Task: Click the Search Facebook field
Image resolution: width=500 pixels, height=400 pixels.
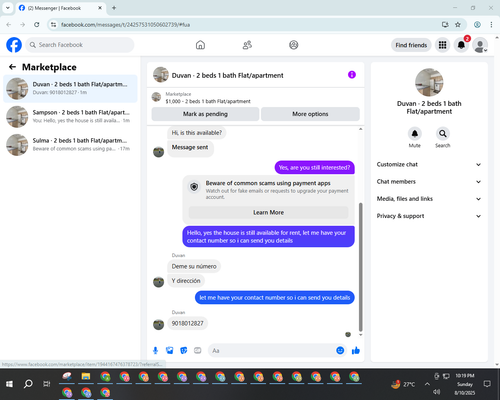Action: coord(80,45)
